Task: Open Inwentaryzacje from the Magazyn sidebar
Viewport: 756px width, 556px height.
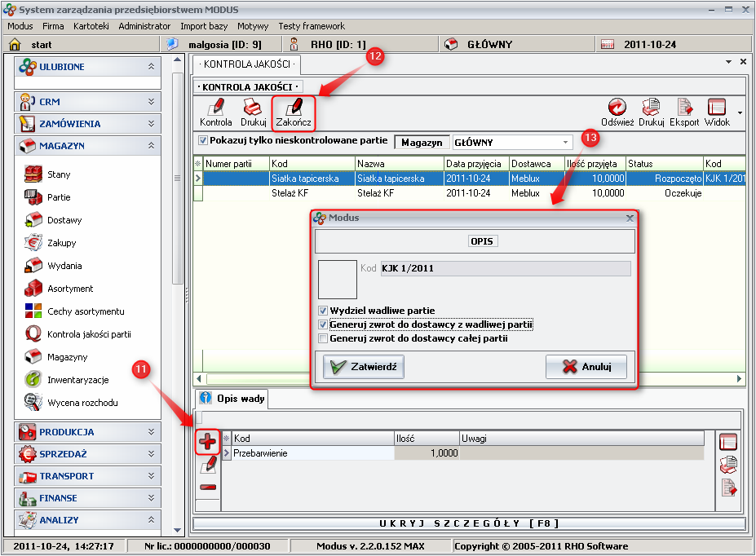Action: click(x=77, y=380)
